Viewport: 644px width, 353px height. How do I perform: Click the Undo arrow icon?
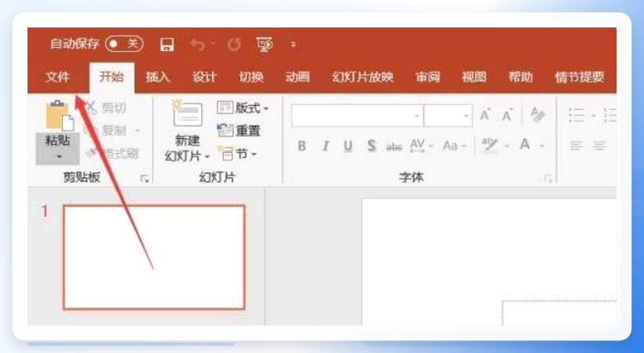click(x=198, y=45)
